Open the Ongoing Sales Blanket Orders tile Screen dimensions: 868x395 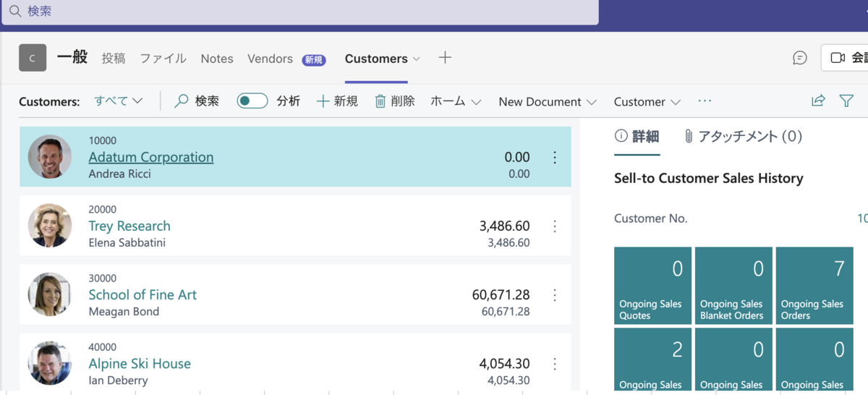(733, 286)
